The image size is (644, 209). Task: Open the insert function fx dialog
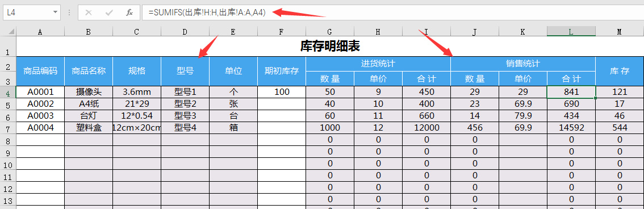(x=129, y=12)
